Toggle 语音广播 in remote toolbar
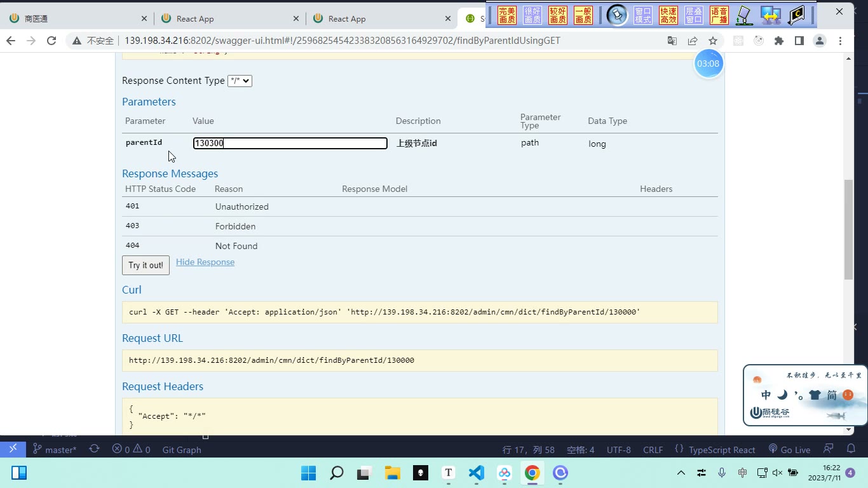868x488 pixels. click(719, 15)
